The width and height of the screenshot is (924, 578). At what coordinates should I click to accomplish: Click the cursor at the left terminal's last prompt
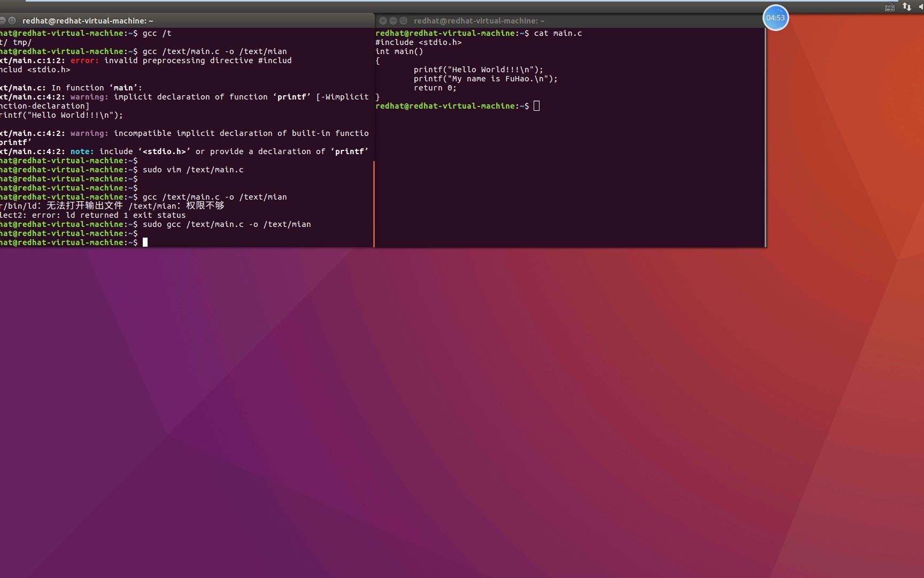(145, 242)
